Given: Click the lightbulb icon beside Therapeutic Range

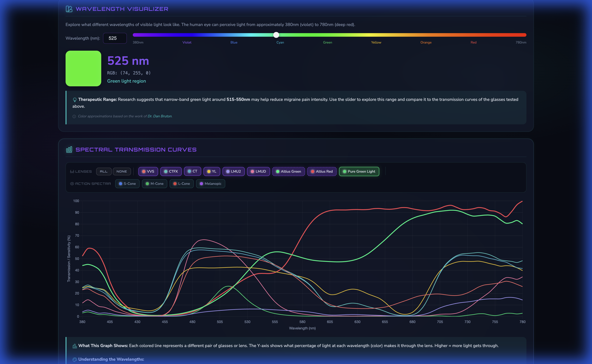Looking at the screenshot, I should click(x=75, y=100).
